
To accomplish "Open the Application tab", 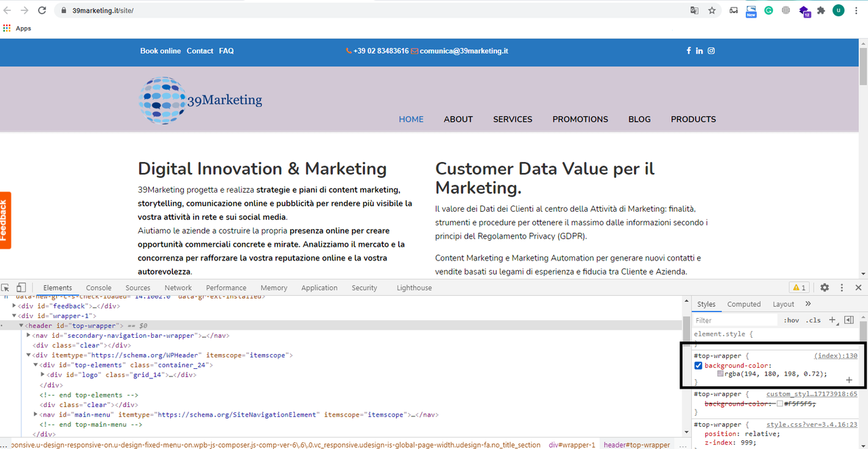I will 319,288.
